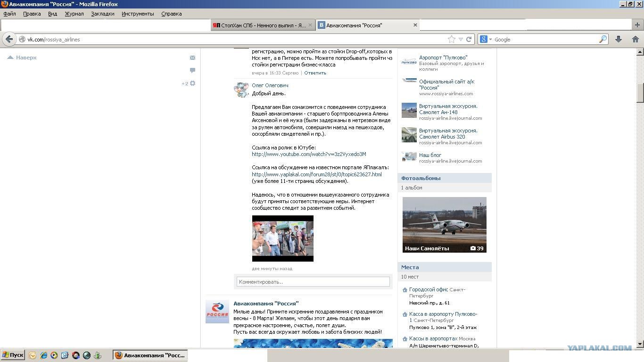This screenshot has width=644, height=362.
Task: Open the Городской офис place link
Action: 429,289
